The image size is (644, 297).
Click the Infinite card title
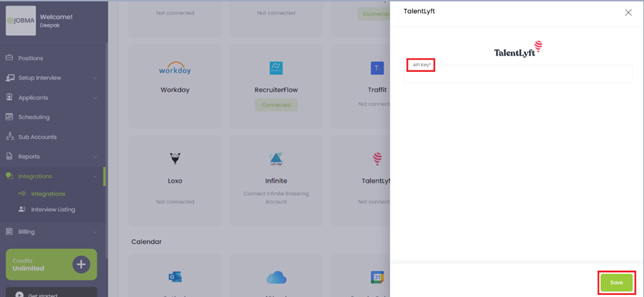pos(276,181)
